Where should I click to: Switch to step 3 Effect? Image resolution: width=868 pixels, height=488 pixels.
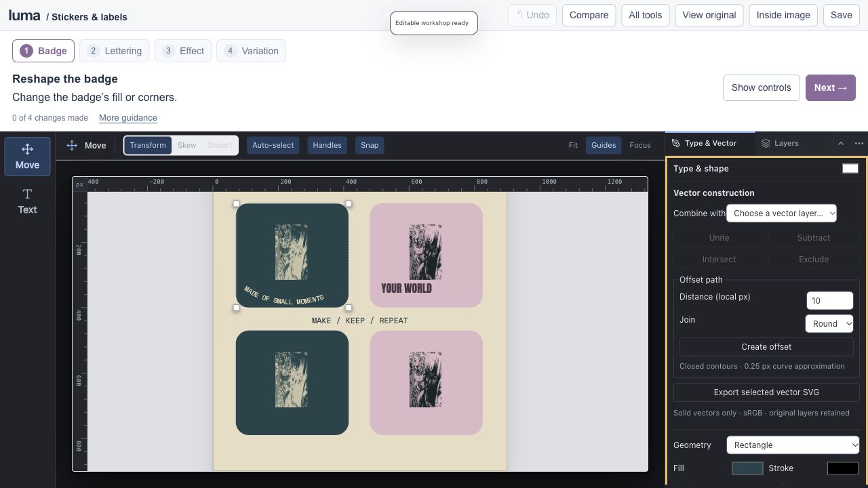(x=183, y=51)
